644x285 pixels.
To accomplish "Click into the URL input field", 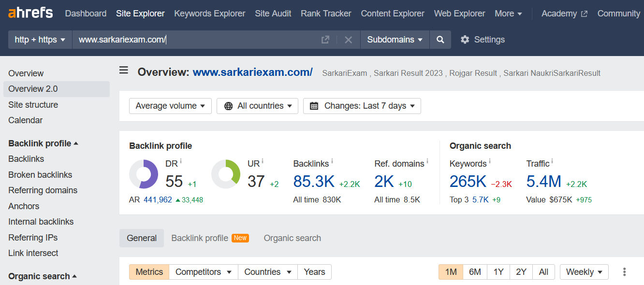I will coord(193,40).
